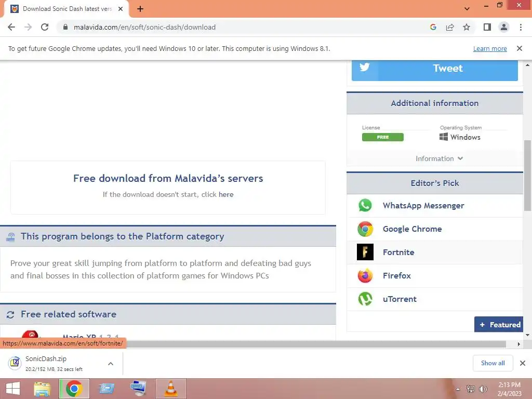Open the Fortnite link
Viewport: 532px width, 399px height.
point(398,252)
